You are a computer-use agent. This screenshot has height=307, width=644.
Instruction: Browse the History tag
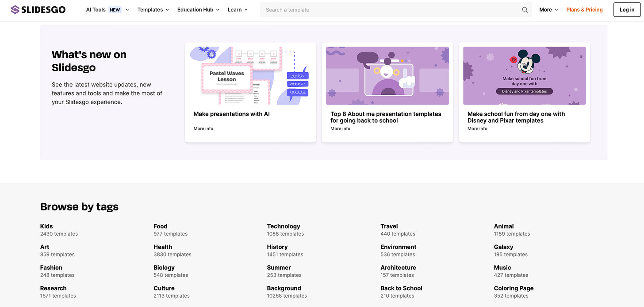coord(277,247)
